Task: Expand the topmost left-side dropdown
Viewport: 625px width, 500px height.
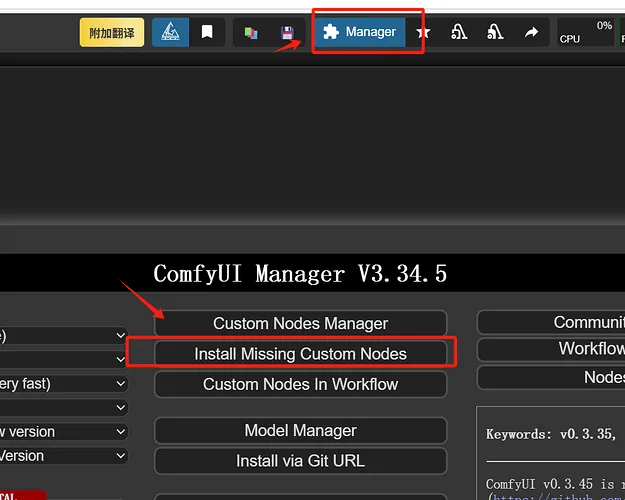Action: pos(64,335)
